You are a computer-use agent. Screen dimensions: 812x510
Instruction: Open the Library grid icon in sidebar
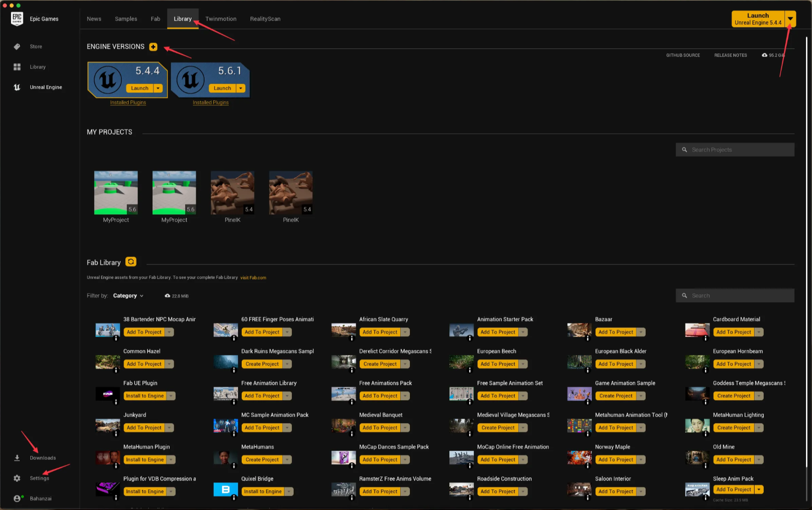click(17, 67)
